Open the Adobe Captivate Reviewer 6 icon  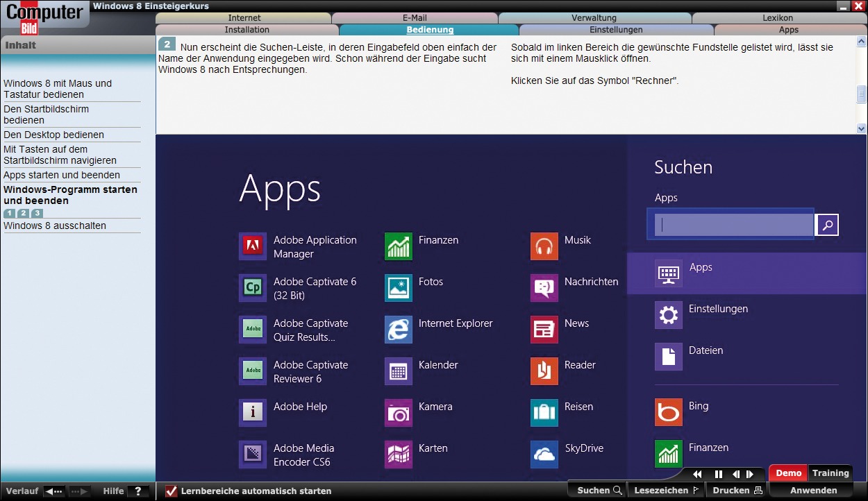(x=252, y=371)
